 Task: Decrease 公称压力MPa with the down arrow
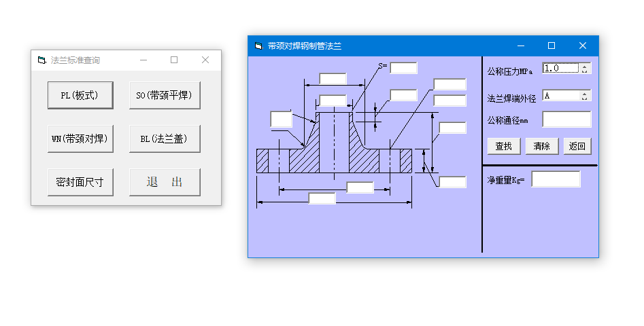(x=585, y=71)
